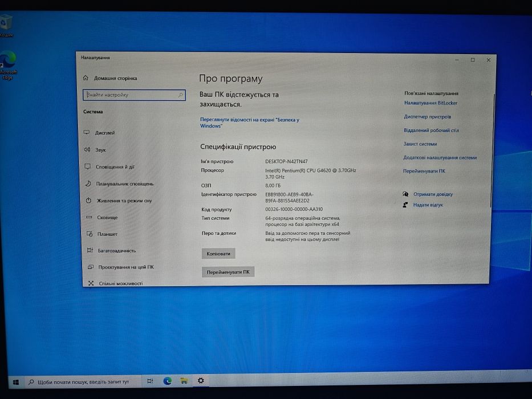The image size is (532, 399).
Task: Select the Сховище storage icon
Action: pyautogui.click(x=89, y=217)
